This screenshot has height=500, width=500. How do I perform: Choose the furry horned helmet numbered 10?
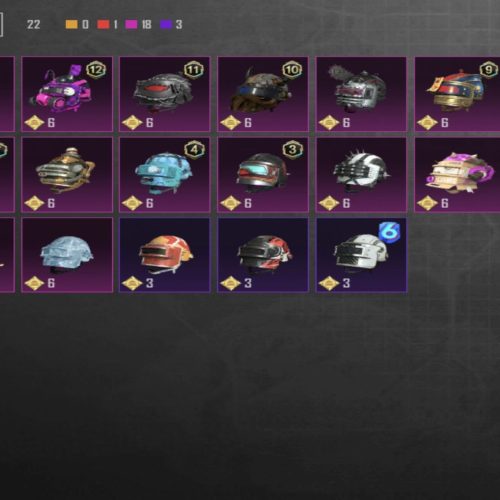pyautogui.click(x=263, y=94)
